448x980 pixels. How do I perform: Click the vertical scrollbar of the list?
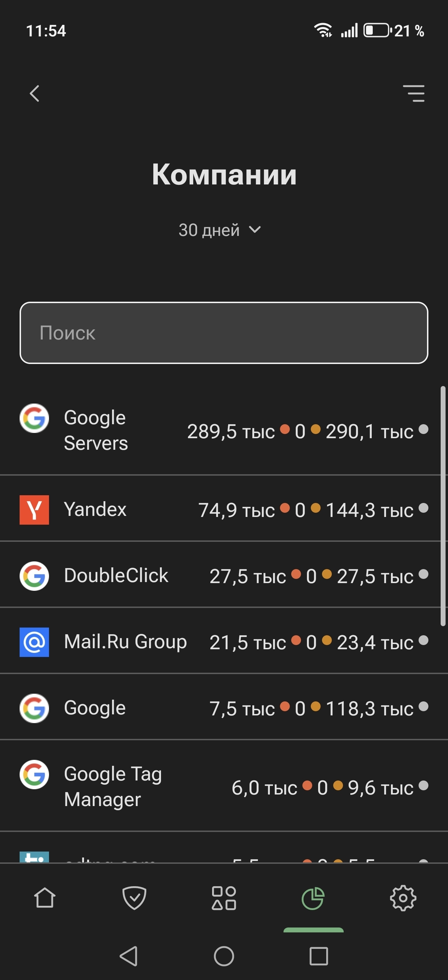tap(443, 506)
